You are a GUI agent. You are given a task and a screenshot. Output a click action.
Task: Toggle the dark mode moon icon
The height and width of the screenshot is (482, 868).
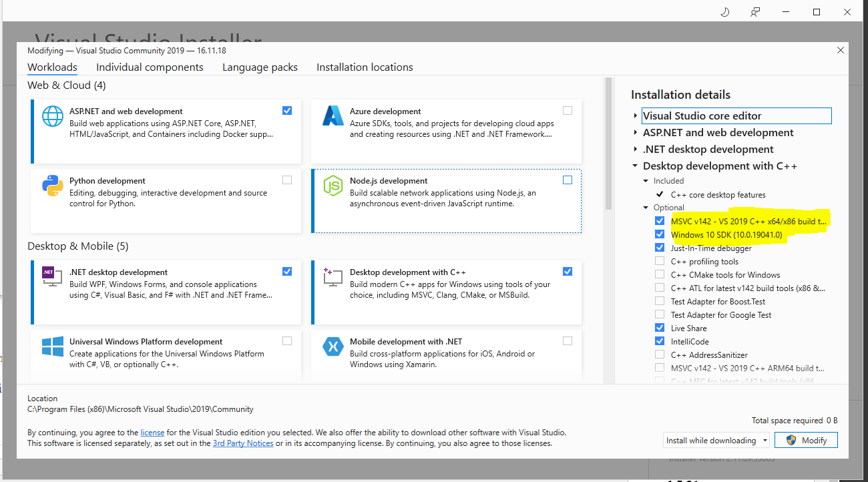[x=726, y=12]
